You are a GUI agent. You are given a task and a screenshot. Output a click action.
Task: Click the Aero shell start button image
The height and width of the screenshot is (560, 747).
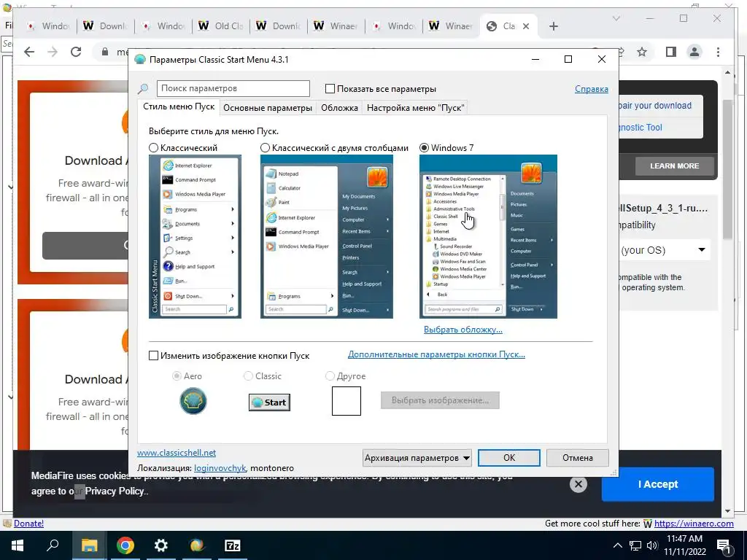click(193, 401)
